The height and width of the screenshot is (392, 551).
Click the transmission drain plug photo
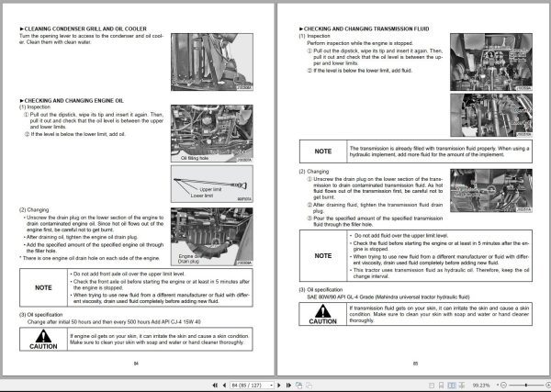(491, 190)
